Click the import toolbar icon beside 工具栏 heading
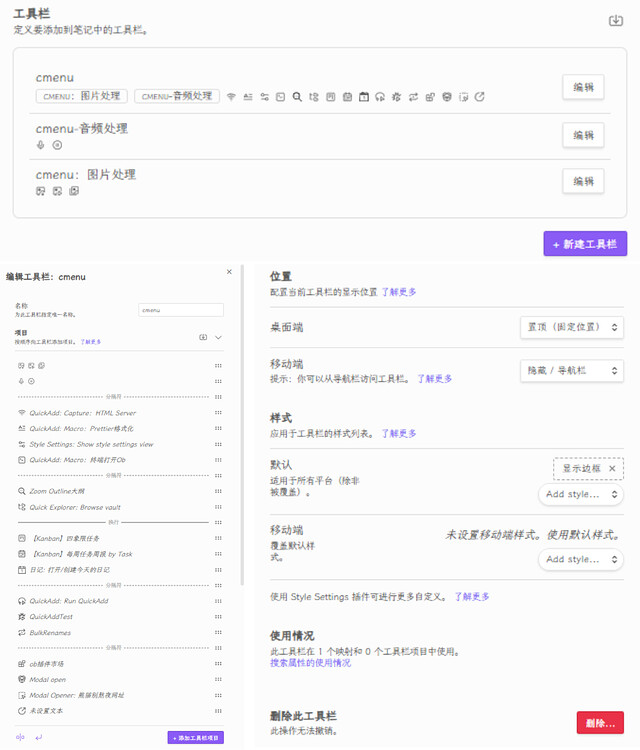The image size is (640, 750). tap(616, 21)
